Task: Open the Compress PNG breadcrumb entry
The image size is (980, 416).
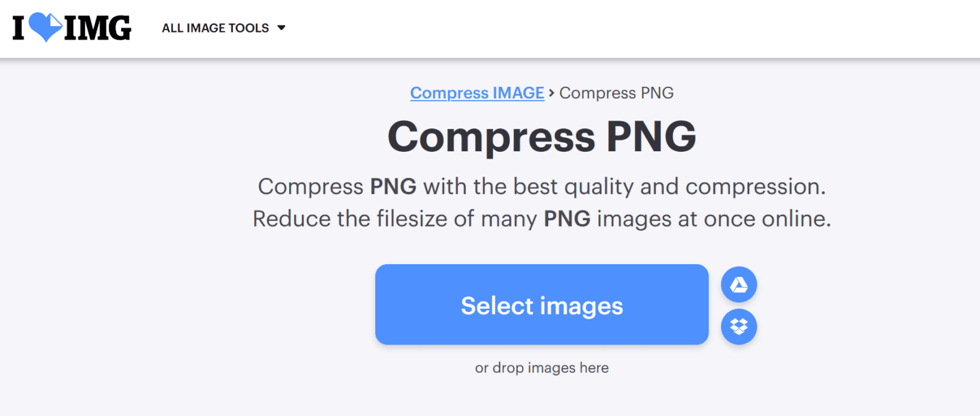Action: point(616,93)
